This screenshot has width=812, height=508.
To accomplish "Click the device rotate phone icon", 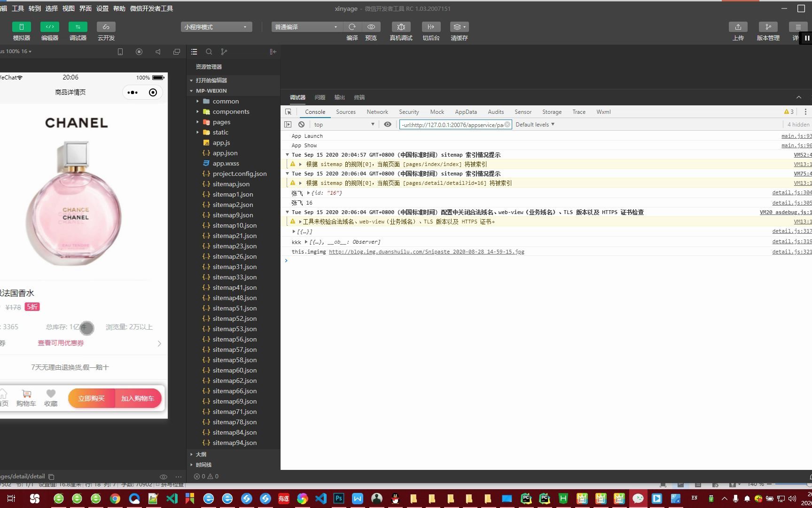I will (x=120, y=52).
